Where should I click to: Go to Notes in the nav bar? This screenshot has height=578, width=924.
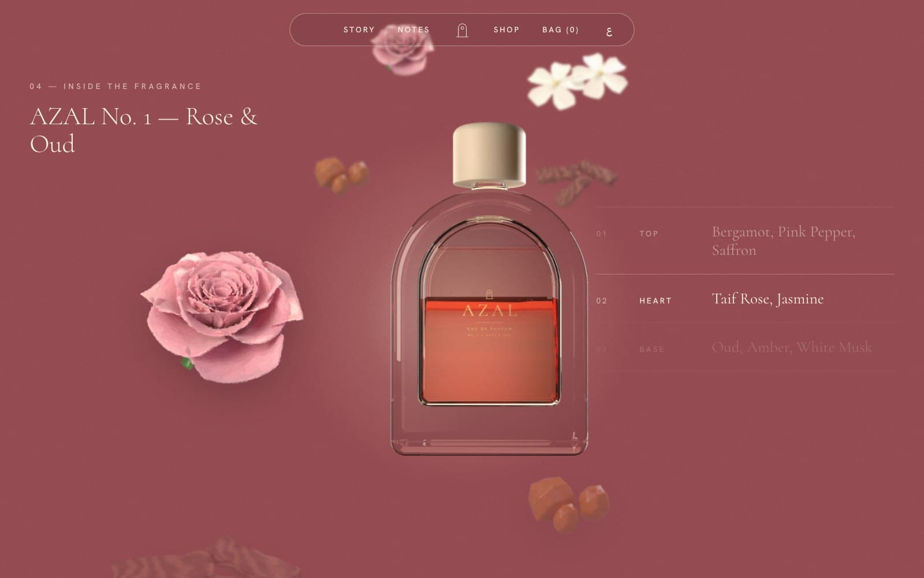point(413,29)
